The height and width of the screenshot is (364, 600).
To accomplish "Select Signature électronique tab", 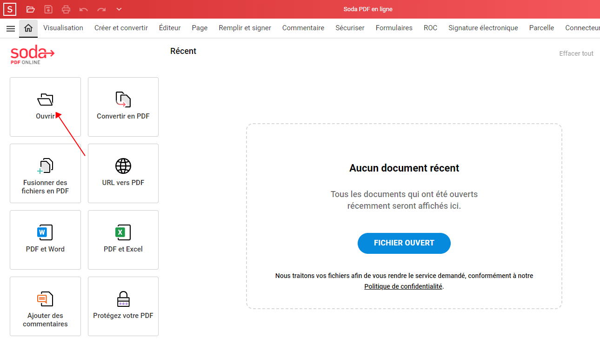I will [483, 28].
